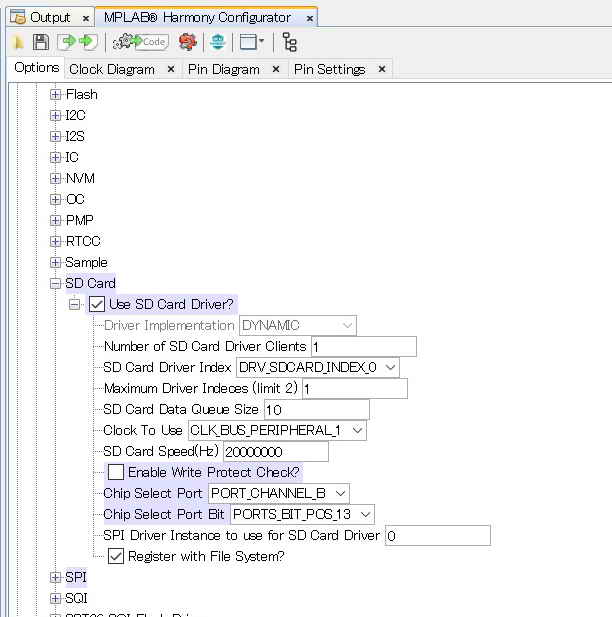This screenshot has width=612, height=617.
Task: Click the Output tab icon
Action: (x=18, y=17)
